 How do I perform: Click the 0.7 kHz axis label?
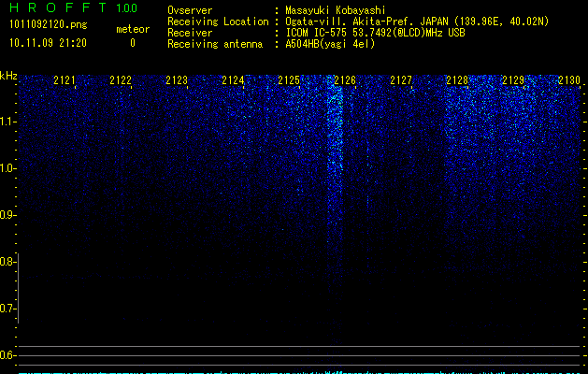point(7,309)
